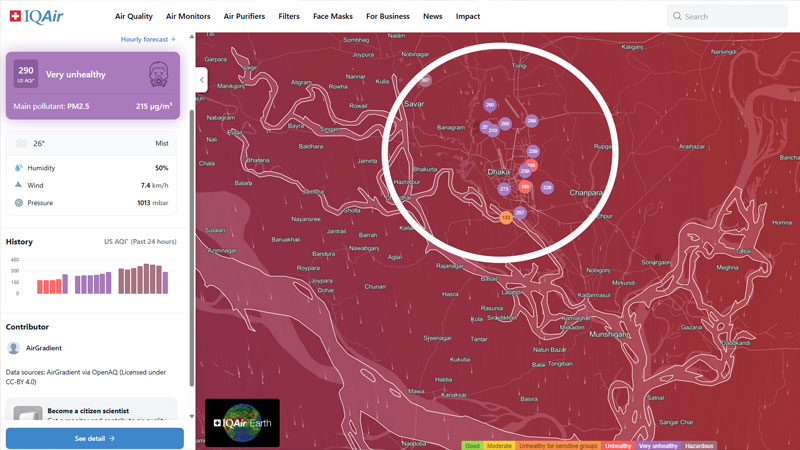Open the Face Masks menu item

point(333,16)
